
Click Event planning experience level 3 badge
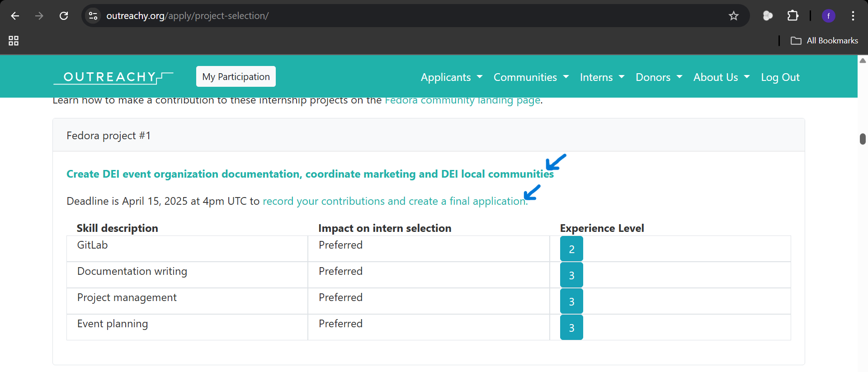[x=571, y=328]
